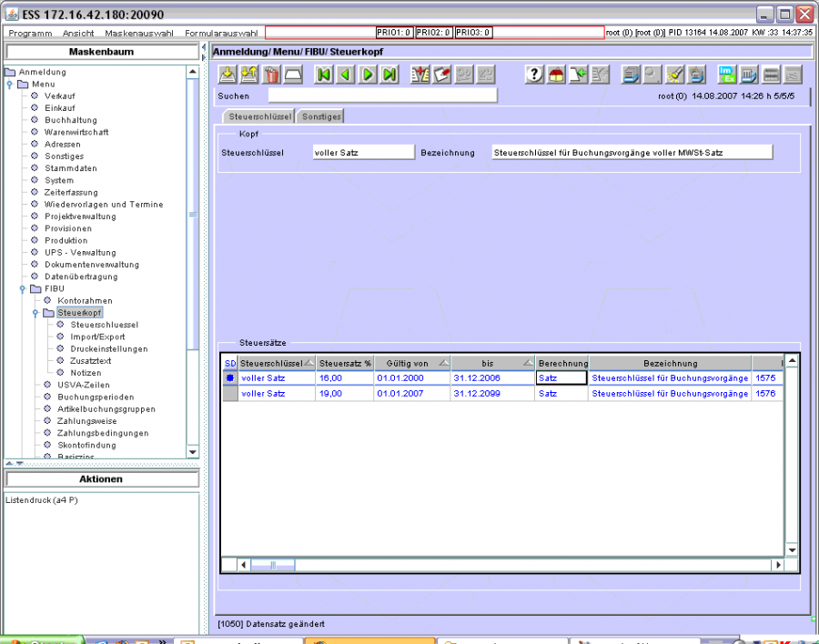The width and height of the screenshot is (819, 644).
Task: Jump to the first record
Action: [x=324, y=75]
